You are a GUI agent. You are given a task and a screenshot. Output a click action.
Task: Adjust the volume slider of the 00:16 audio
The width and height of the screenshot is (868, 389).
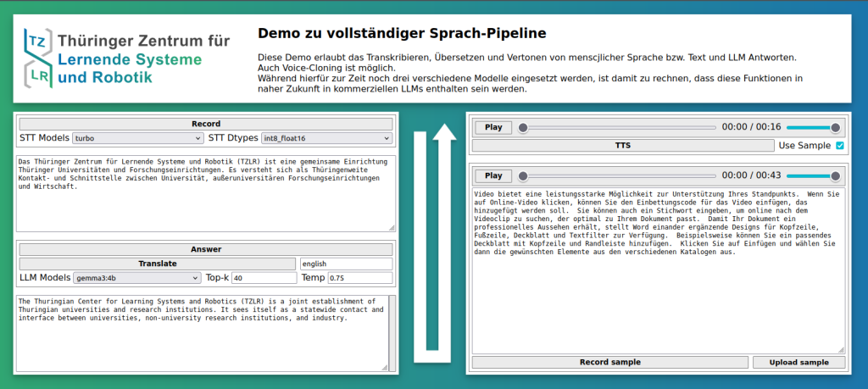click(813, 128)
